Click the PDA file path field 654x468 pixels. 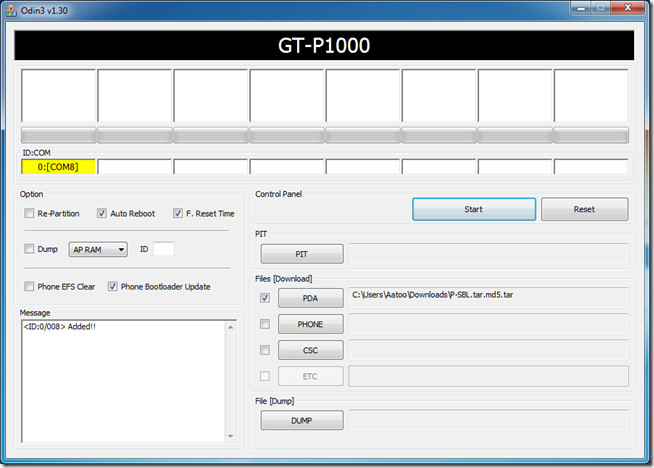tap(488, 298)
